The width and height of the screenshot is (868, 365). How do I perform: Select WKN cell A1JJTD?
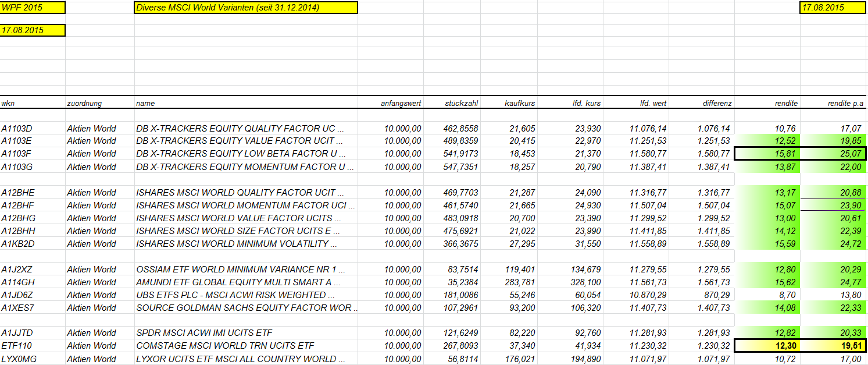[x=33, y=333]
